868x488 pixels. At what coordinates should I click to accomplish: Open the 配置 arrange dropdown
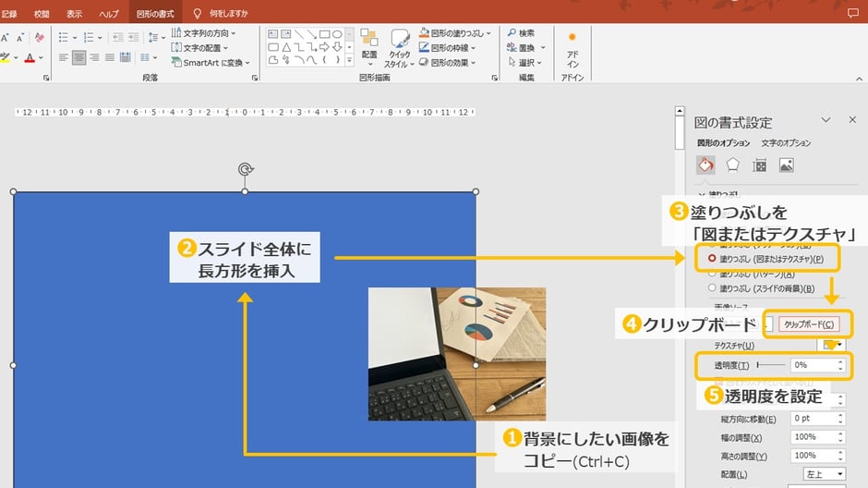tap(369, 48)
